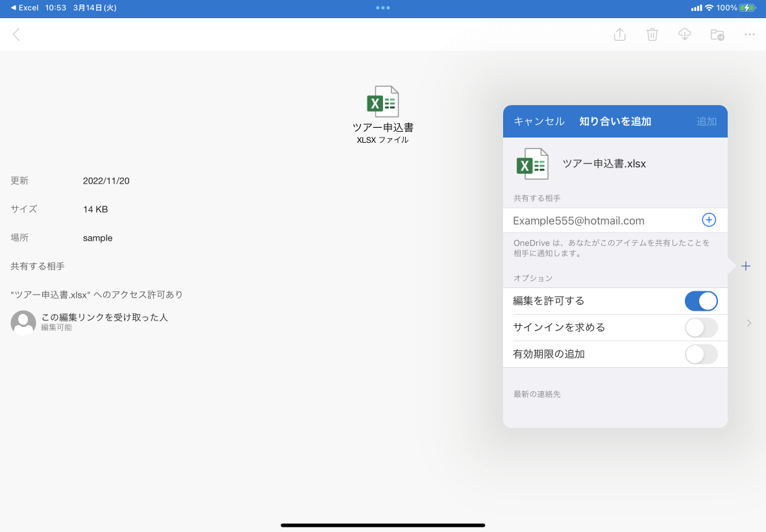Tap キャンセル in the popup header
Image resolution: width=766 pixels, height=532 pixels.
coord(539,121)
